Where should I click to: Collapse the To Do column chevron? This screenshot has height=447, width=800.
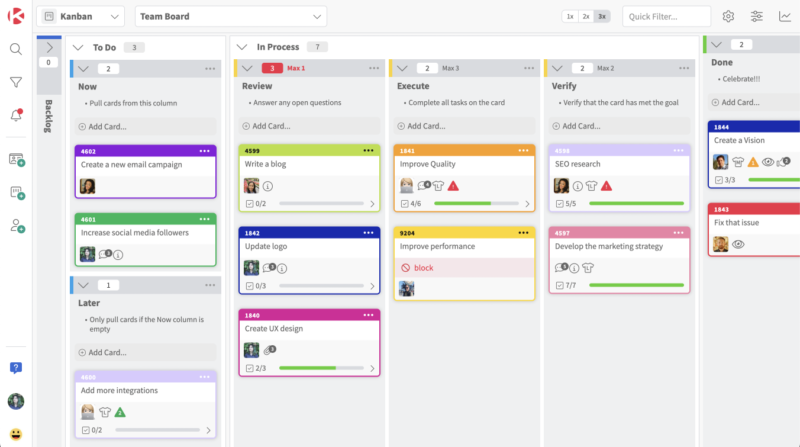(78, 47)
